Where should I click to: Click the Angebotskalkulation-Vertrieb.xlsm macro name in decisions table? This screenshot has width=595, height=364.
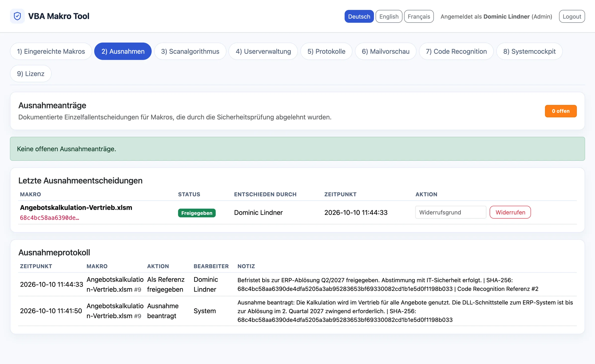click(76, 208)
